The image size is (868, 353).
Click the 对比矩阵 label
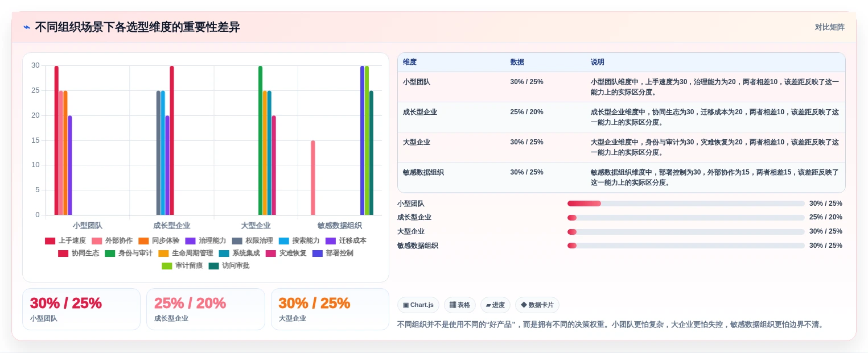click(829, 27)
